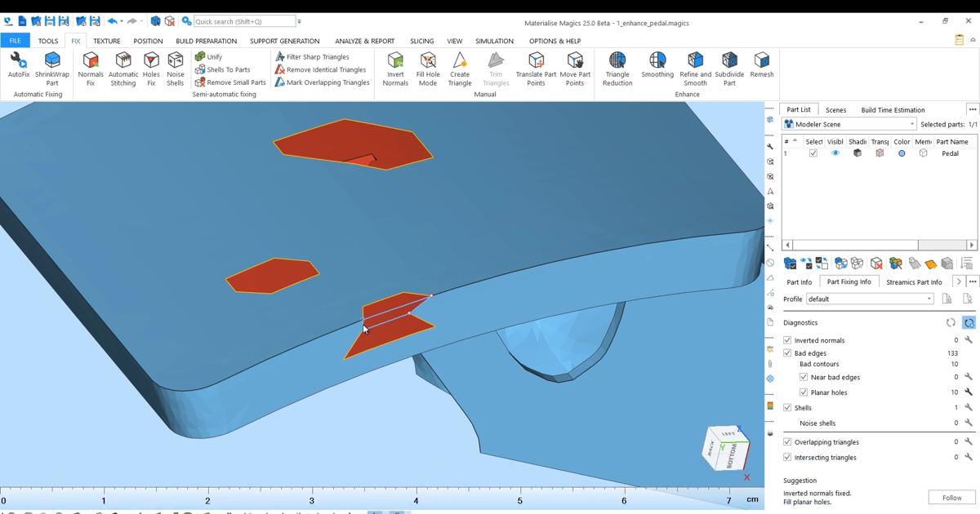Uncheck the Overlapping triangles diagnostic
This screenshot has width=980, height=514.
pos(786,441)
